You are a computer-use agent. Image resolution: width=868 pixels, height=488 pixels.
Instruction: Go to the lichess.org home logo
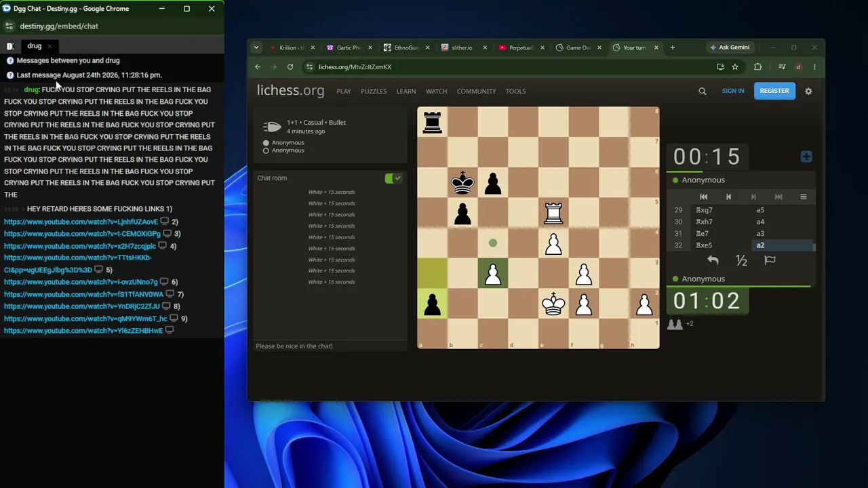coord(290,91)
